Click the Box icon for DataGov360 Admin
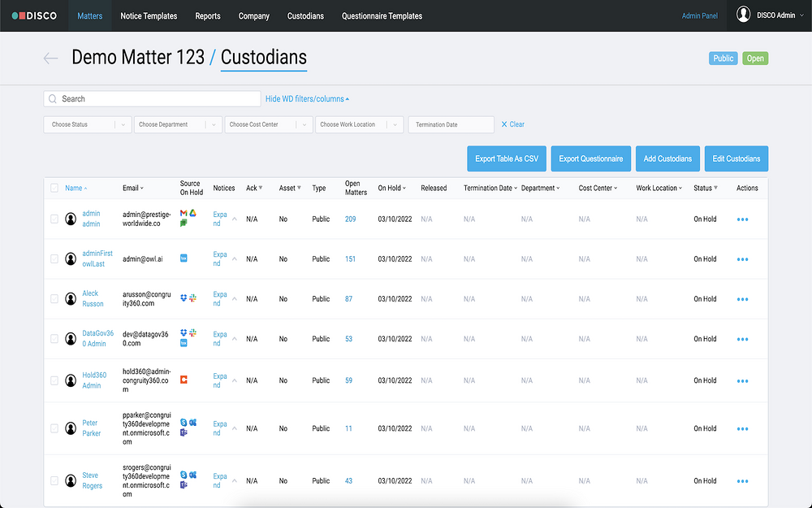Image resolution: width=812 pixels, height=508 pixels. (x=184, y=343)
